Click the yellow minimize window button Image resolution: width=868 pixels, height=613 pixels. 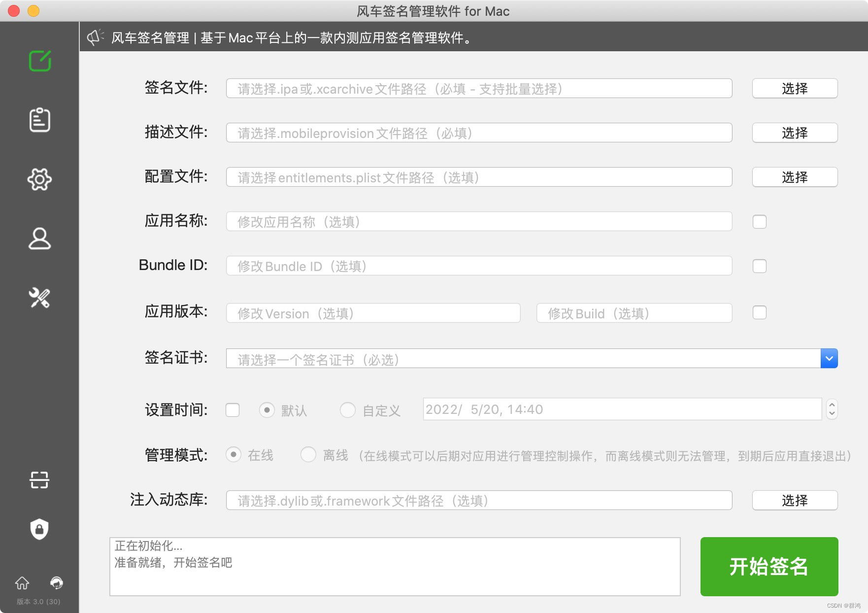coord(33,11)
